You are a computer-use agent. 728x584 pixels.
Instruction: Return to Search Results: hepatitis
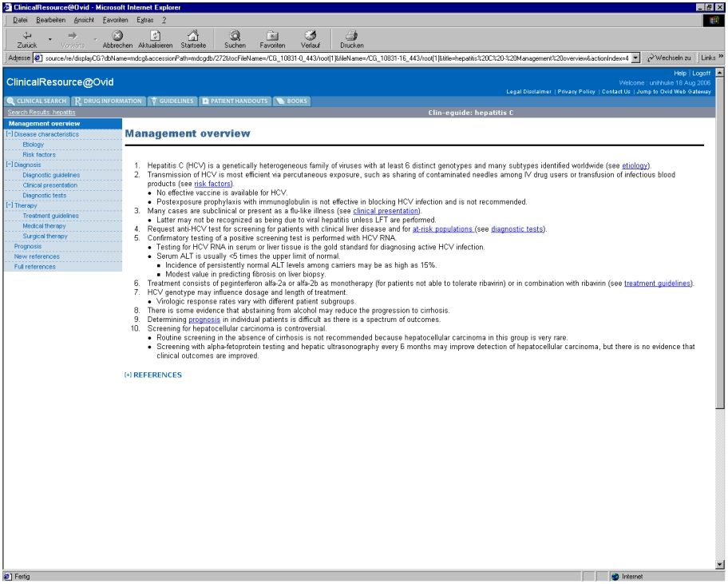pyautogui.click(x=42, y=113)
